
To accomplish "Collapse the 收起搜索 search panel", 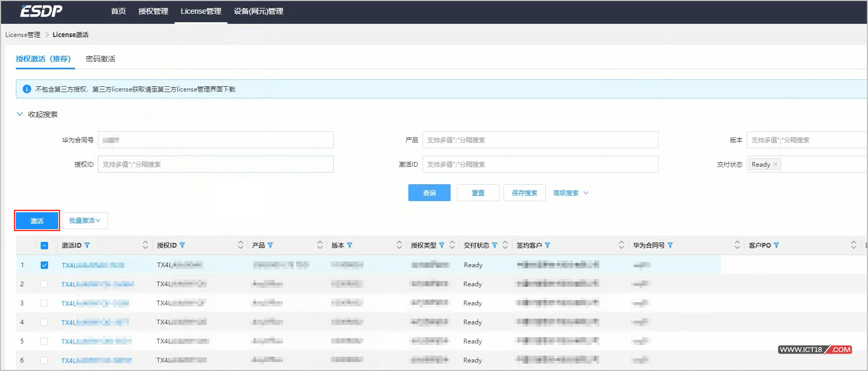I will pyautogui.click(x=37, y=114).
